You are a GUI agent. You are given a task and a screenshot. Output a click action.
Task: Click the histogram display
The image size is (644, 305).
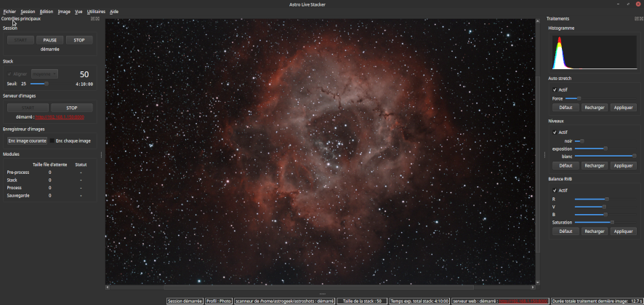point(593,52)
